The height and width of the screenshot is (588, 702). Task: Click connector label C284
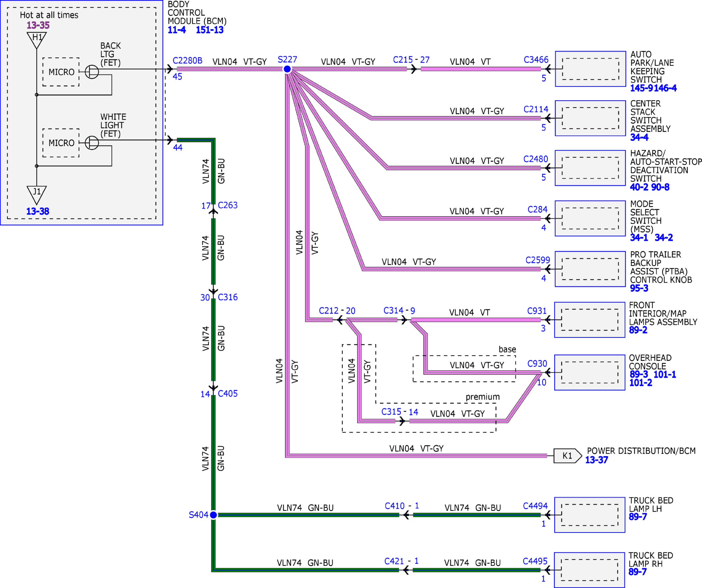click(538, 210)
